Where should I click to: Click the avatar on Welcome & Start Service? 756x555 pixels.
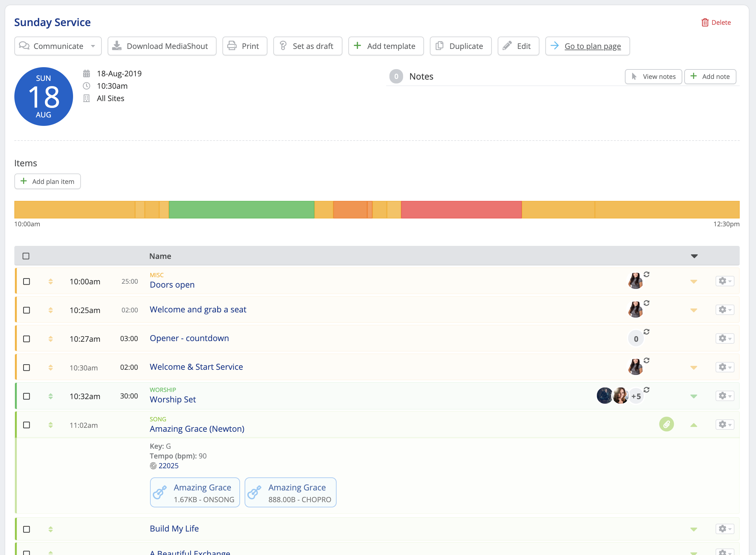[x=635, y=367]
